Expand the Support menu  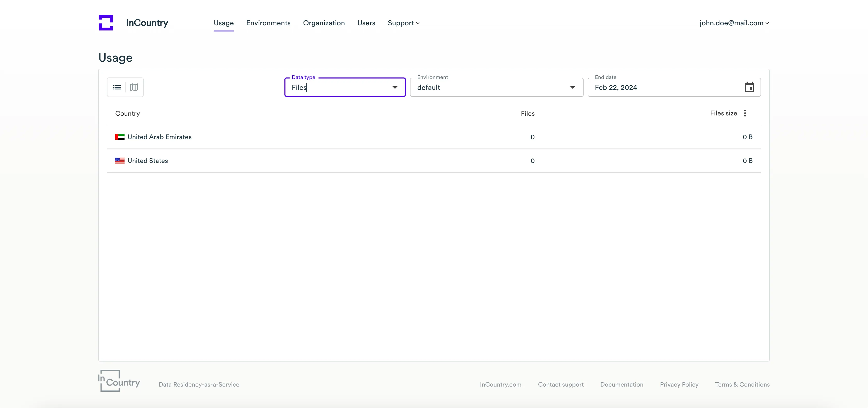403,23
